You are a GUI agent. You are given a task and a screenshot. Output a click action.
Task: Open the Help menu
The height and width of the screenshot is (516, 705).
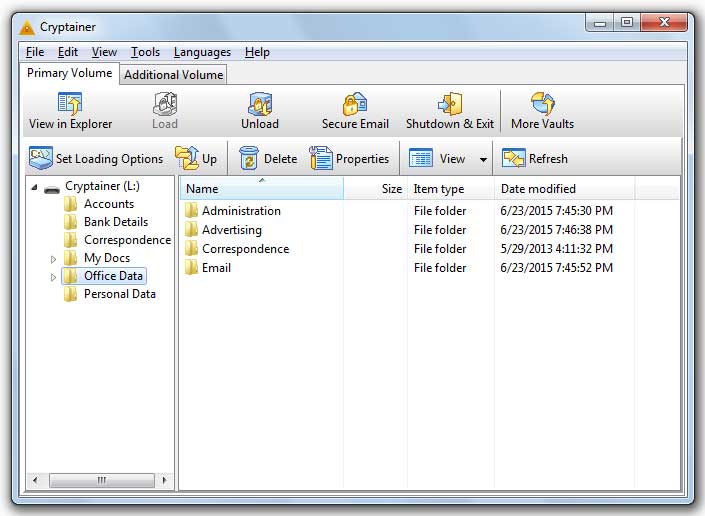tap(257, 52)
